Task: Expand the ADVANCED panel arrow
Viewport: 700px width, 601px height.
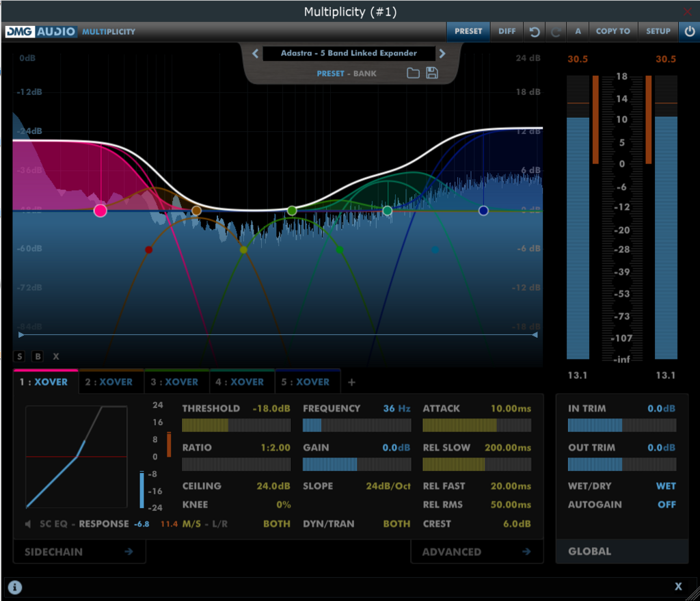Action: 526,552
